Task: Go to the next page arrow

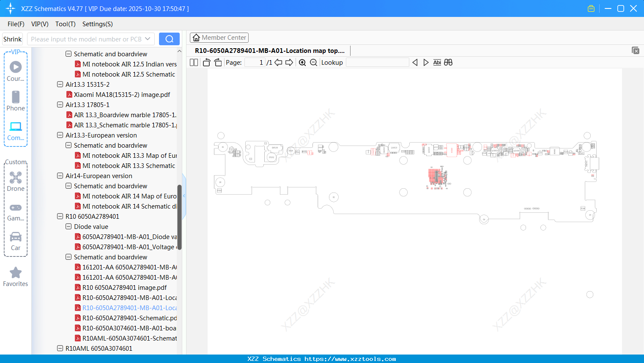Action: pyautogui.click(x=289, y=63)
